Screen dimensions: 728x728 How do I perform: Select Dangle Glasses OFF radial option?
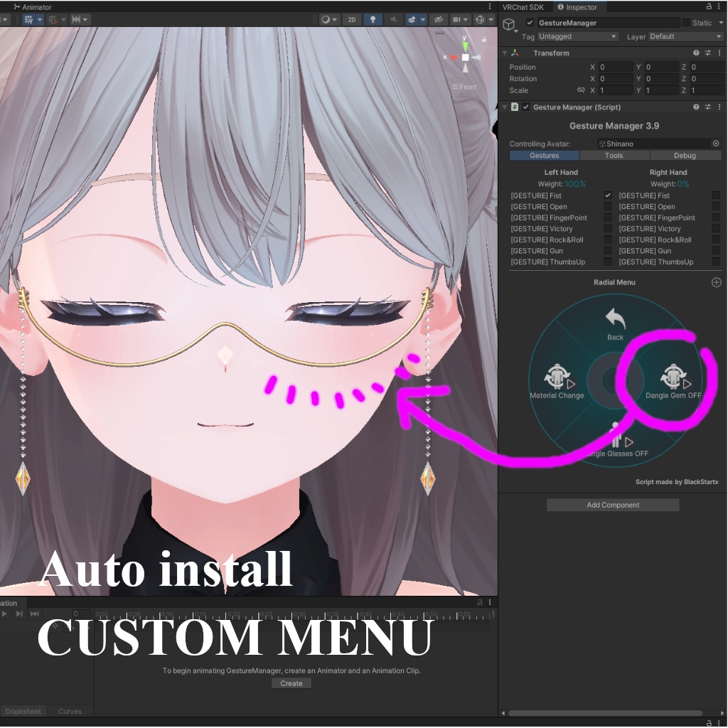616,440
